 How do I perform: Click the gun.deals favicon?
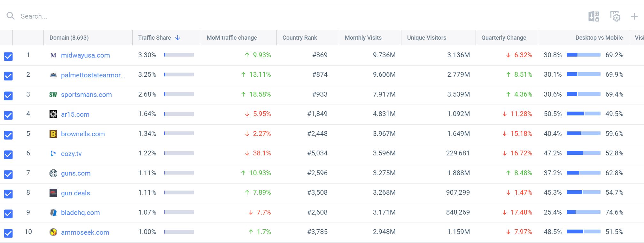point(53,193)
